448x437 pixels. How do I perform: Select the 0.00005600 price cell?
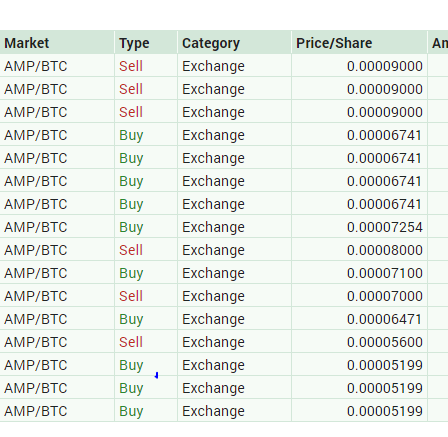359,342
